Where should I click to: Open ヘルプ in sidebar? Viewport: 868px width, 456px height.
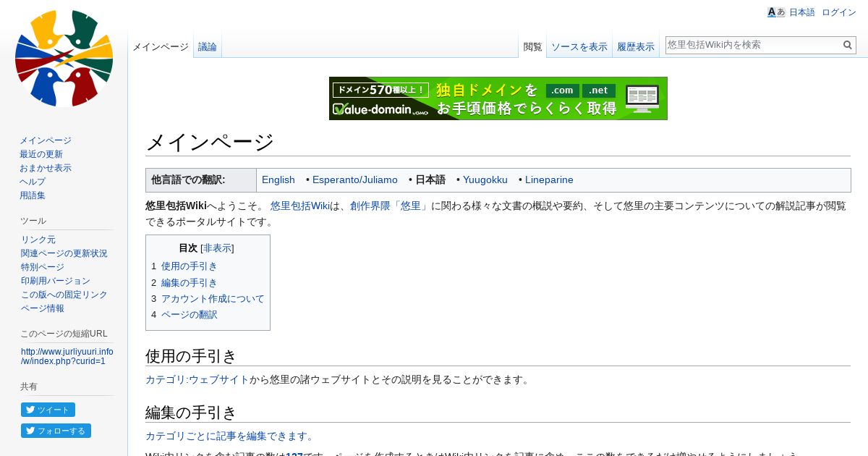(x=33, y=182)
